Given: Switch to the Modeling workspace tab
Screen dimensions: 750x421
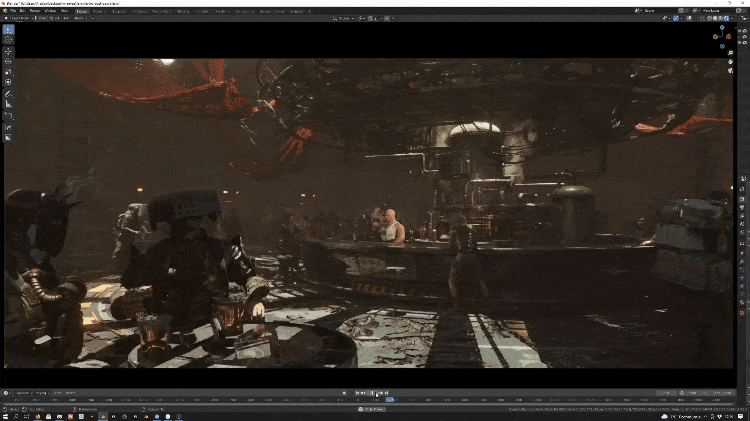Looking at the screenshot, I should click(x=99, y=11).
